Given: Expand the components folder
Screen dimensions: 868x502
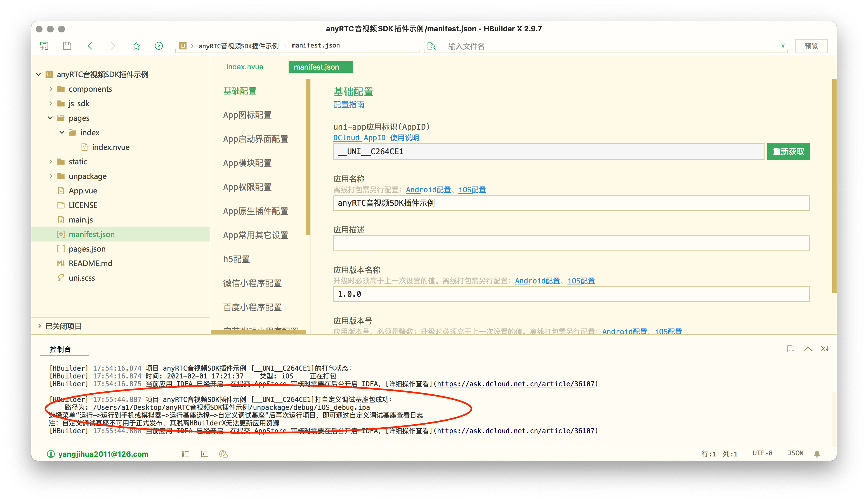Looking at the screenshot, I should click(51, 89).
